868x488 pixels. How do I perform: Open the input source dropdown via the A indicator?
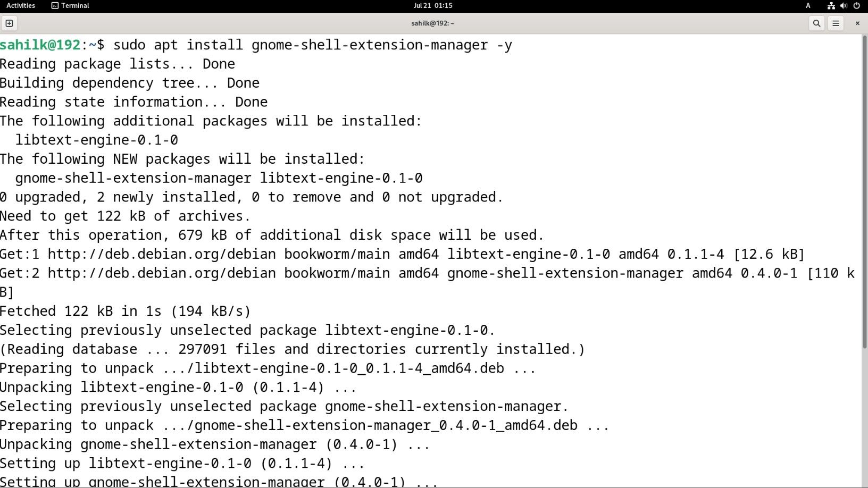807,6
